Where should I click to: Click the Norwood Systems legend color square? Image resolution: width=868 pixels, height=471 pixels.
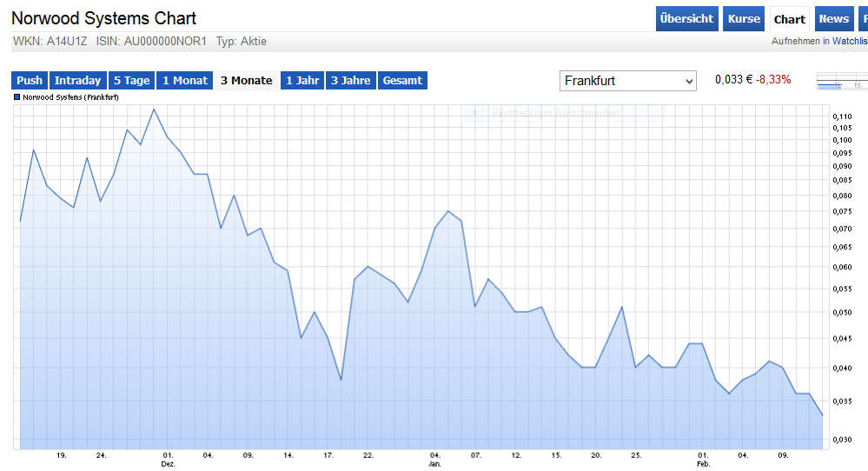(17, 97)
